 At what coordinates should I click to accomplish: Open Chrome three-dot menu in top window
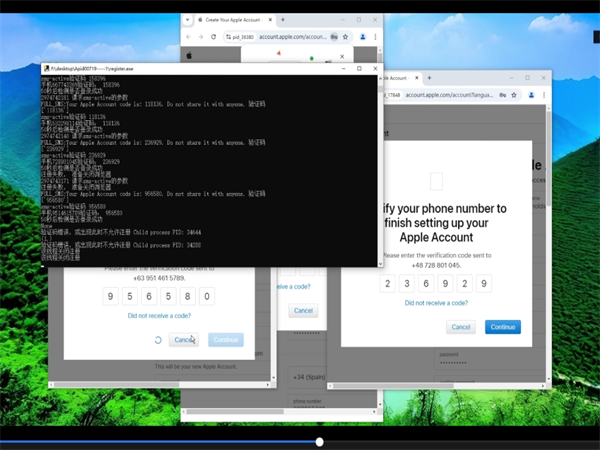374,37
